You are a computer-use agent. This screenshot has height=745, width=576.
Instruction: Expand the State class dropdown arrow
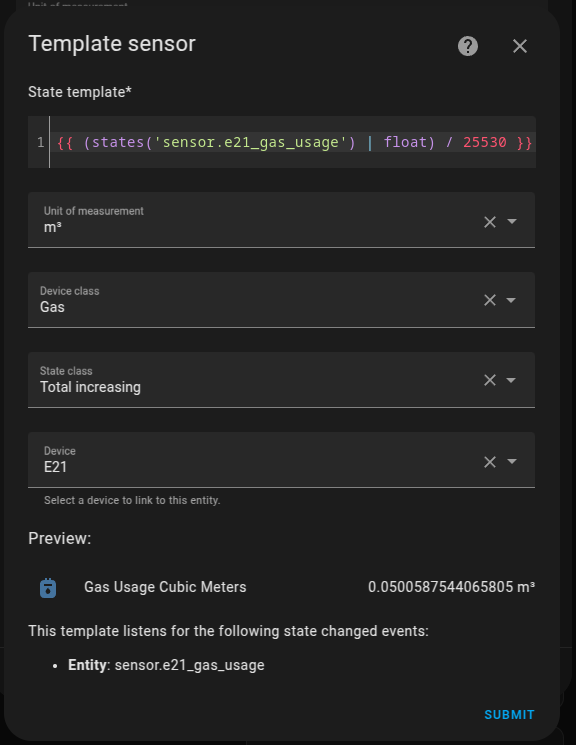click(x=511, y=380)
